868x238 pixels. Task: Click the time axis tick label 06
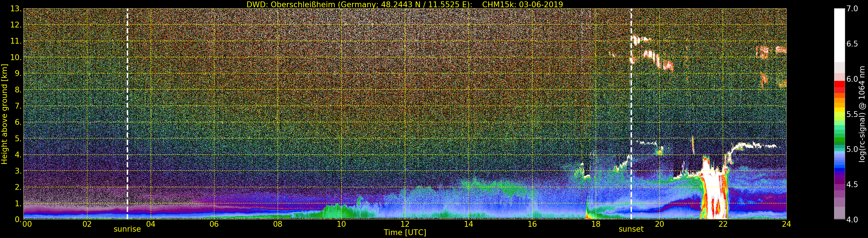pyautogui.click(x=214, y=224)
